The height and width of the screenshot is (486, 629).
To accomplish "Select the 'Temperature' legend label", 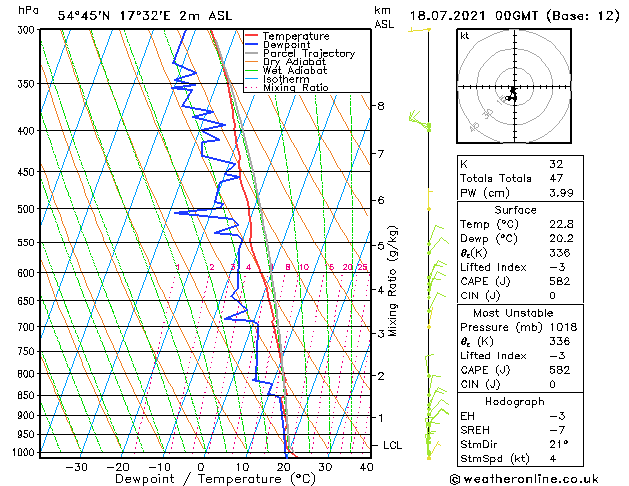I will (296, 36).
